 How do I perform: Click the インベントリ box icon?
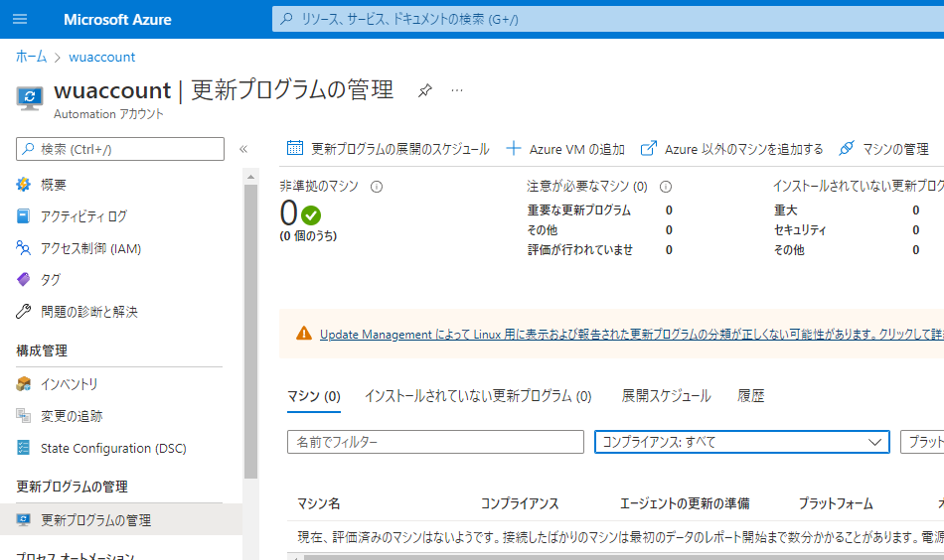(x=24, y=384)
